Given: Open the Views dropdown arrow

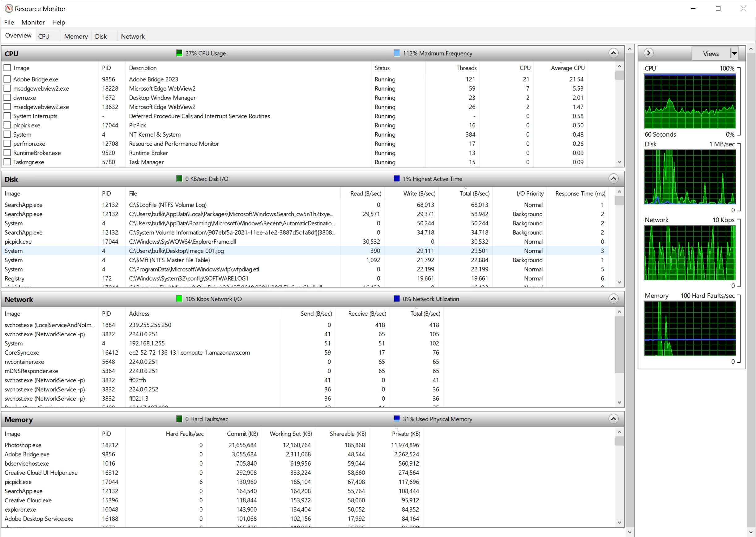Looking at the screenshot, I should [x=734, y=53].
